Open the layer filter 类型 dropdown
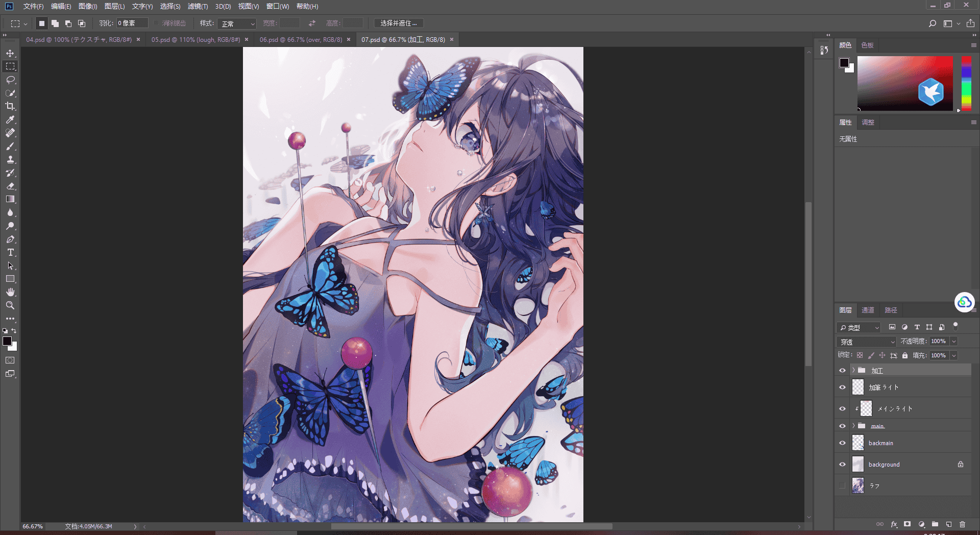Image resolution: width=980 pixels, height=535 pixels. click(859, 327)
